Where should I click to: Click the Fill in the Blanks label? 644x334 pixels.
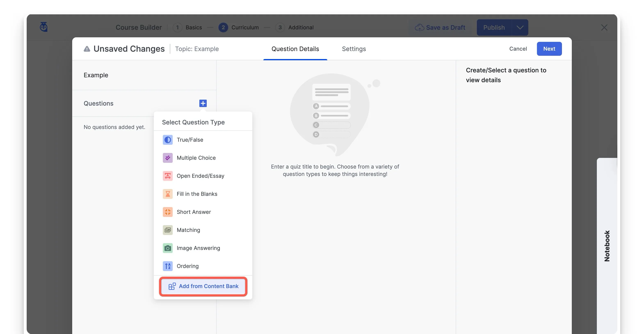(x=197, y=194)
